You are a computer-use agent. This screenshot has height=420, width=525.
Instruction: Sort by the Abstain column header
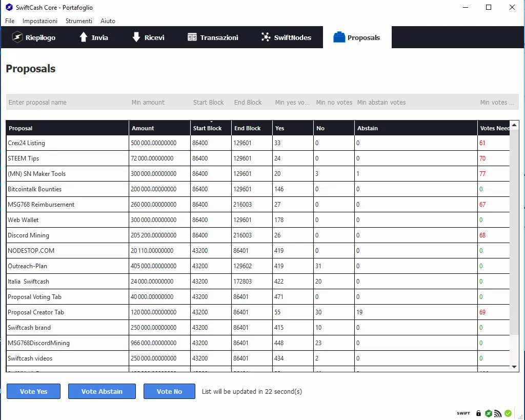(x=416, y=128)
